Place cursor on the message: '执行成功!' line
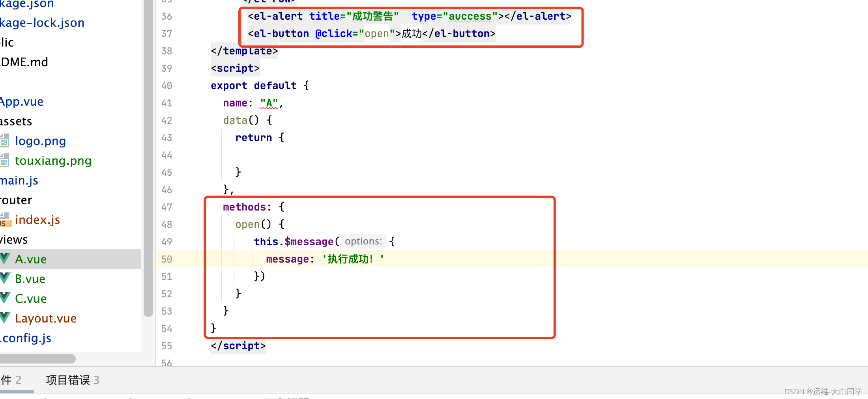The image size is (868, 399). click(325, 259)
